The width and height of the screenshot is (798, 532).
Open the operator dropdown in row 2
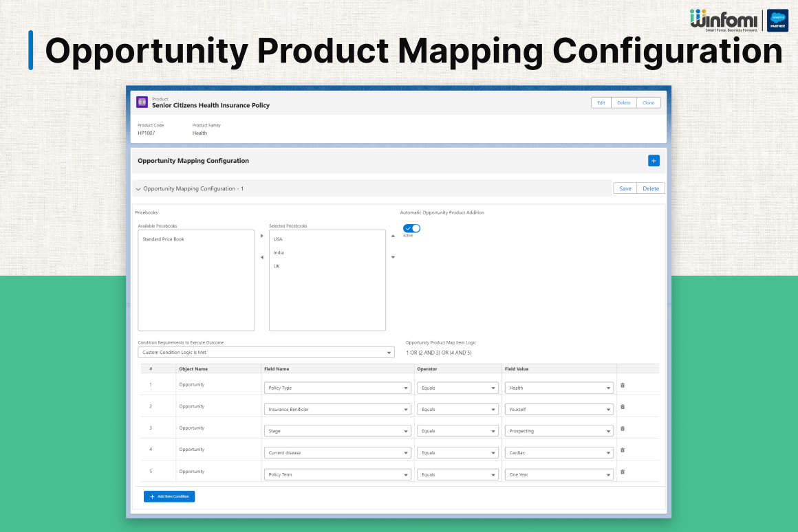click(x=457, y=409)
